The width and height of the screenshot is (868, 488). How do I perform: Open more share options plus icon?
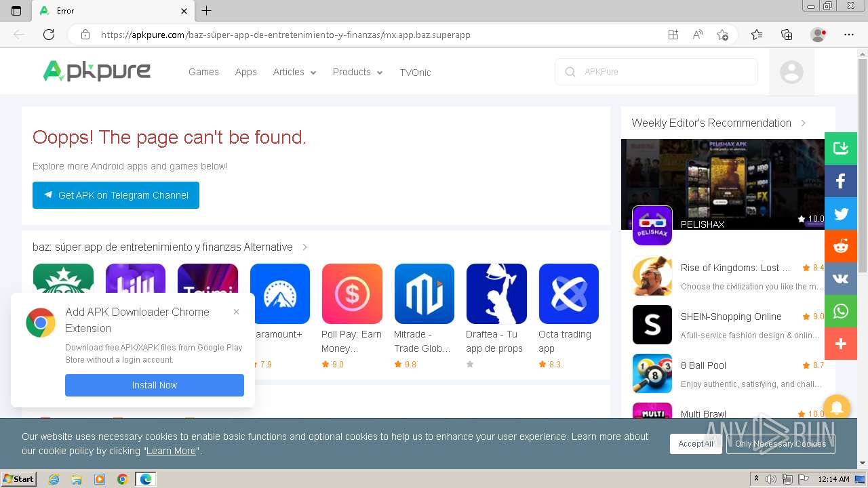tap(841, 344)
